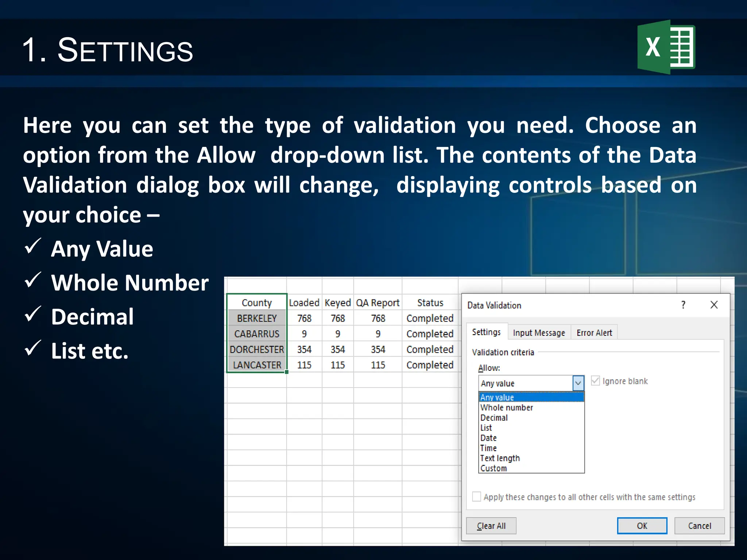
Task: Open the Input Message tab
Action: (539, 332)
